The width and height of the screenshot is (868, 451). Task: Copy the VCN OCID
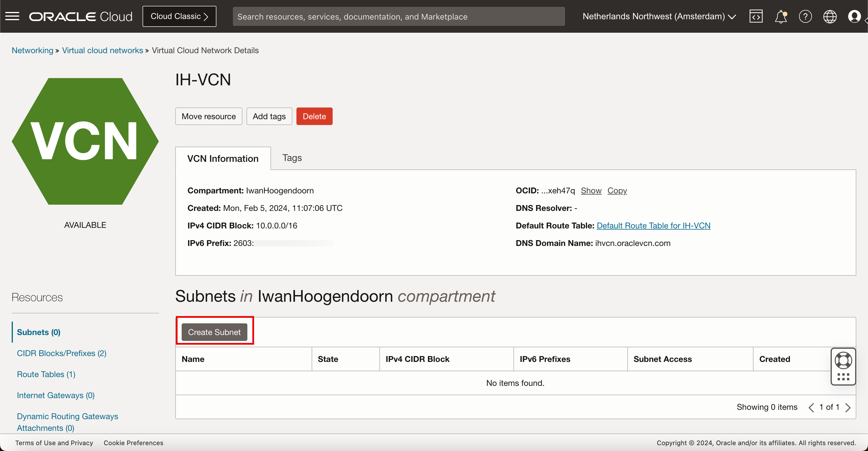click(617, 190)
